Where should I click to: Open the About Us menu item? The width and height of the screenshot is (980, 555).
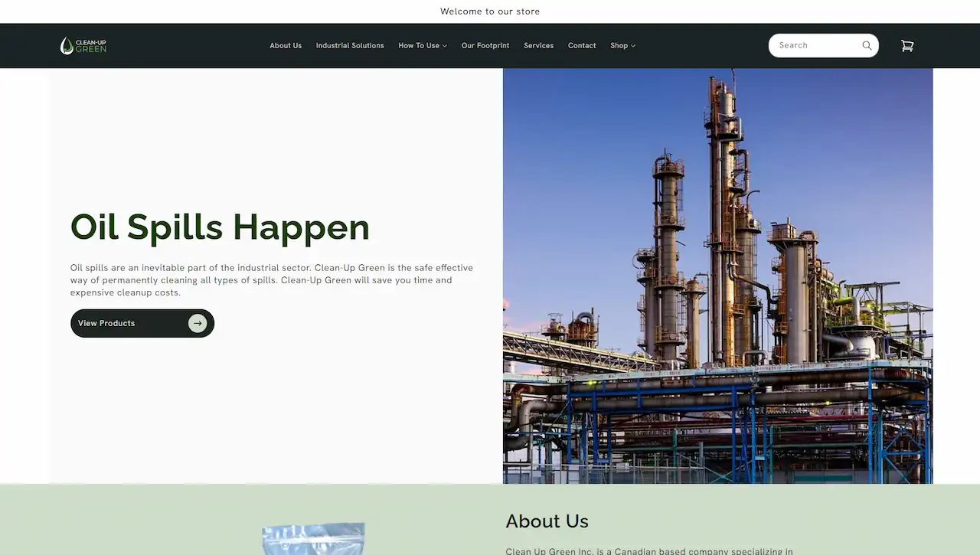click(x=285, y=45)
